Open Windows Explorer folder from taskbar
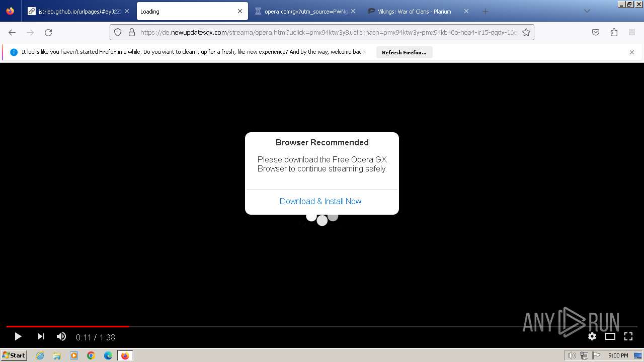This screenshot has height=362, width=644. [57, 355]
